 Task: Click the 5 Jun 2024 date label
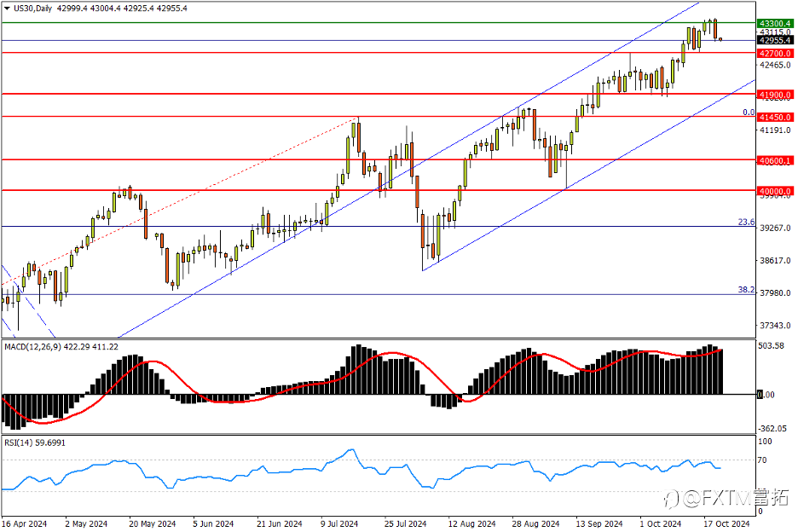tap(213, 523)
